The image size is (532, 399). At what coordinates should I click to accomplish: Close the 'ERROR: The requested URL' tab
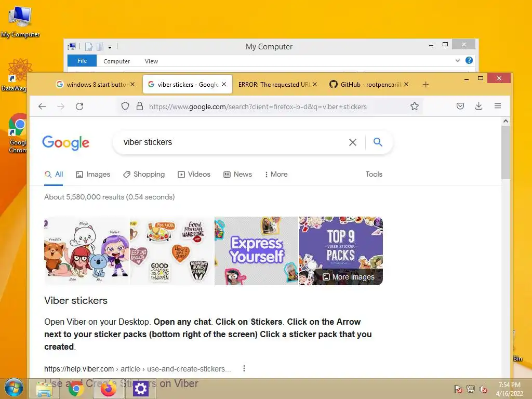315,84
